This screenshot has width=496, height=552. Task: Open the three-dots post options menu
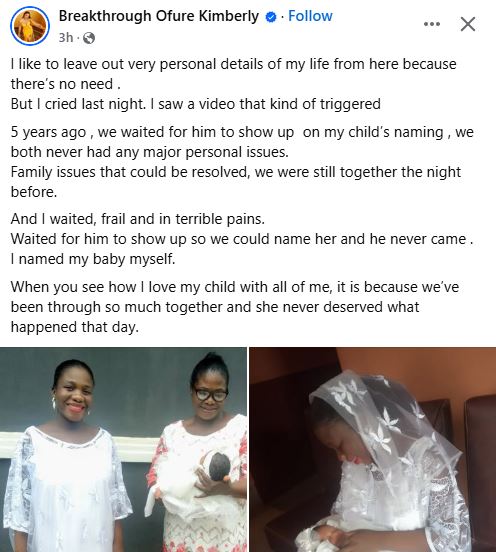pyautogui.click(x=432, y=24)
